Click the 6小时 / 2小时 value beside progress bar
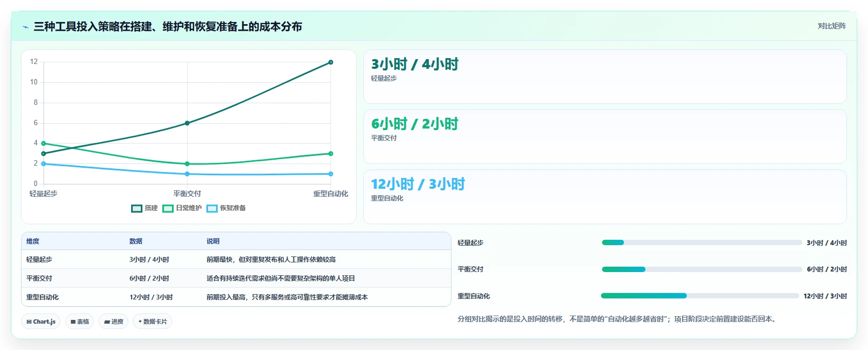The height and width of the screenshot is (350, 868). tap(827, 269)
